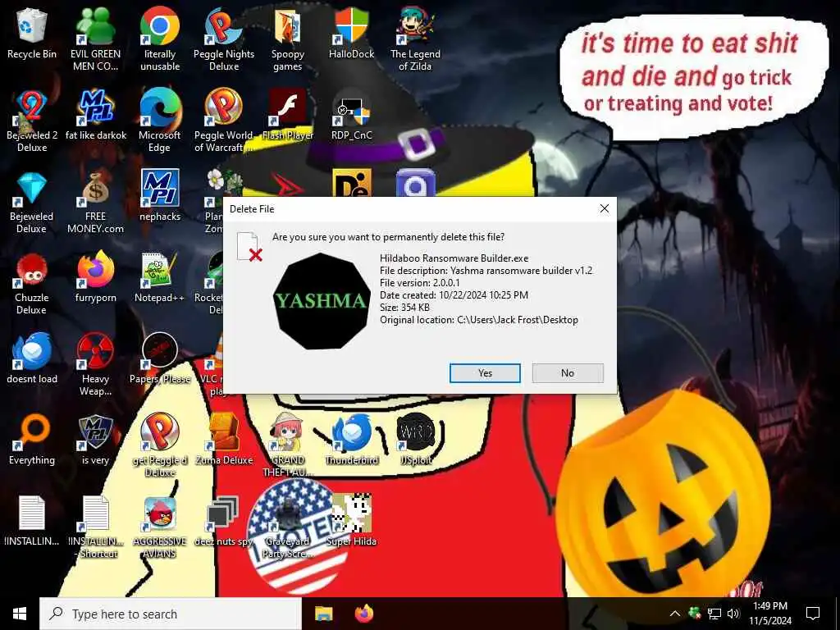840x630 pixels.
Task: Open the volume tray icon
Action: pyautogui.click(x=733, y=614)
